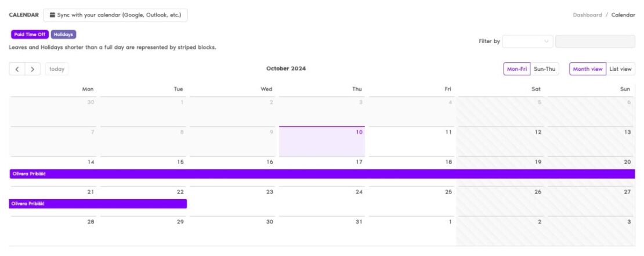This screenshot has width=644, height=256.
Task: Open Olivera Pribišić leave starting October 21
Action: 97,204
